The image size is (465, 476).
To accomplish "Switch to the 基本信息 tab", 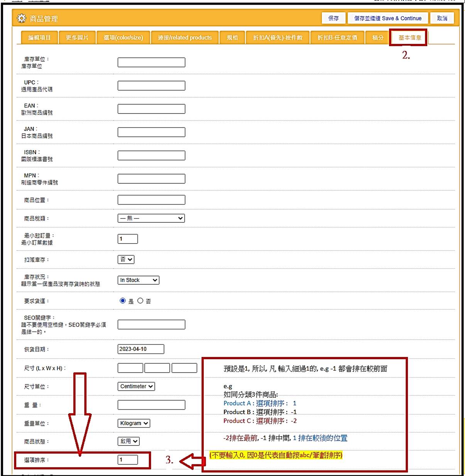I will (409, 37).
